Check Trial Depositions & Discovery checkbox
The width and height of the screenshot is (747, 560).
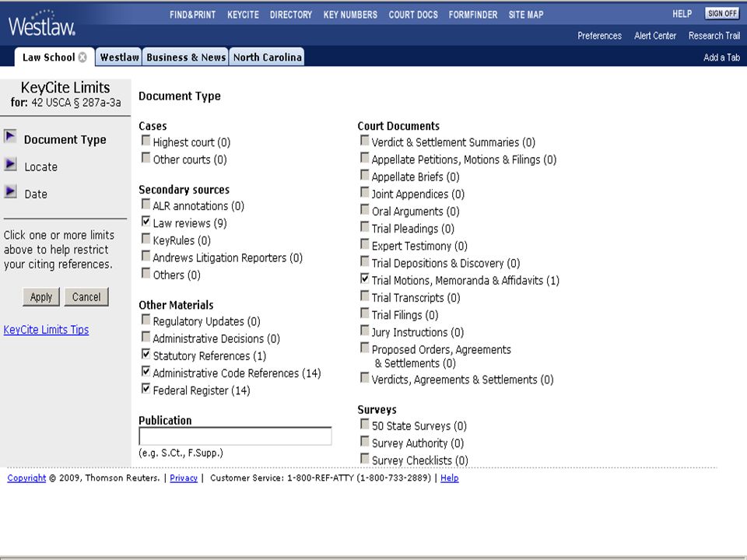pyautogui.click(x=364, y=261)
